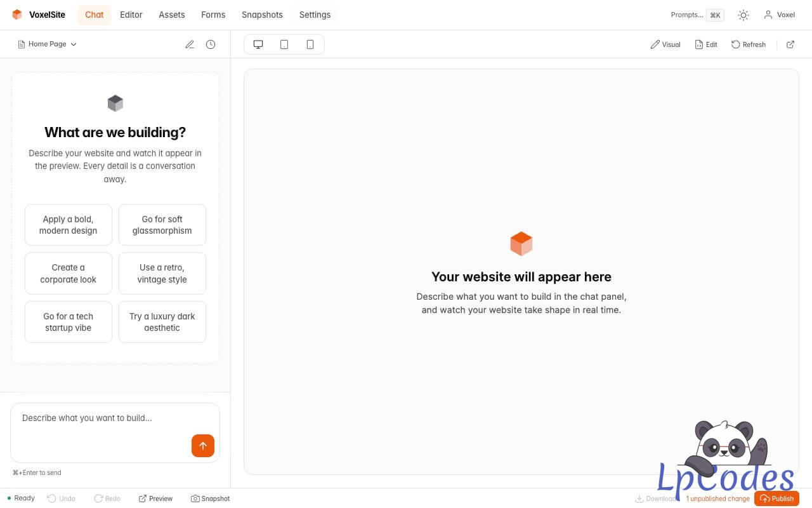Image resolution: width=812 pixels, height=508 pixels.
Task: Switch preview to desktop view
Action: coord(258,44)
